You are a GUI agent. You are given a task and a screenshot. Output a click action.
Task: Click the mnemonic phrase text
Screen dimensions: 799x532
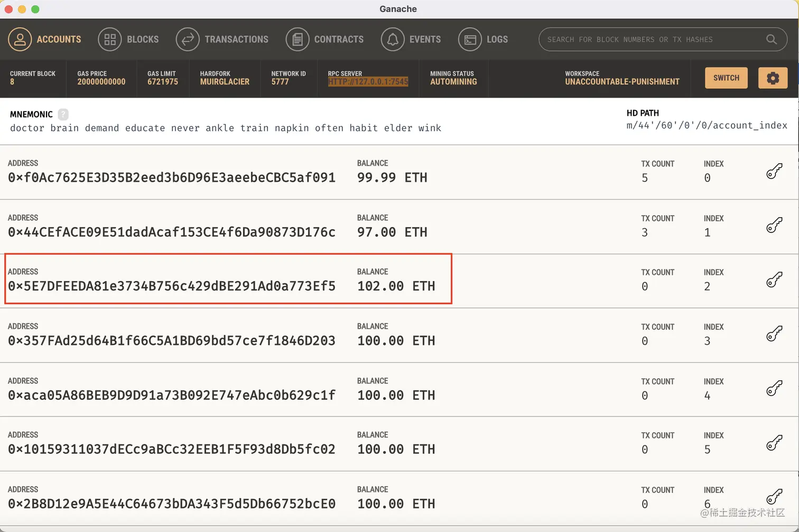pyautogui.click(x=226, y=128)
